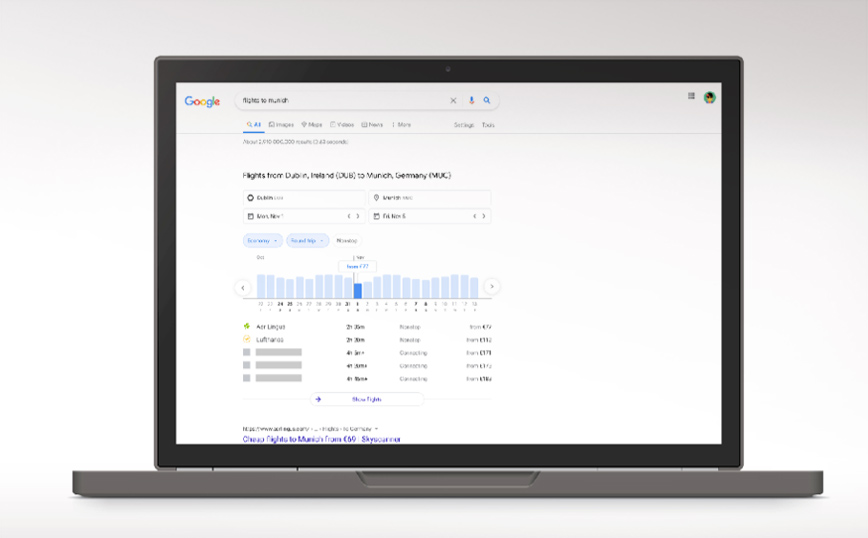Click the Show flights button
Viewport: 868px width, 538px height.
[366, 399]
